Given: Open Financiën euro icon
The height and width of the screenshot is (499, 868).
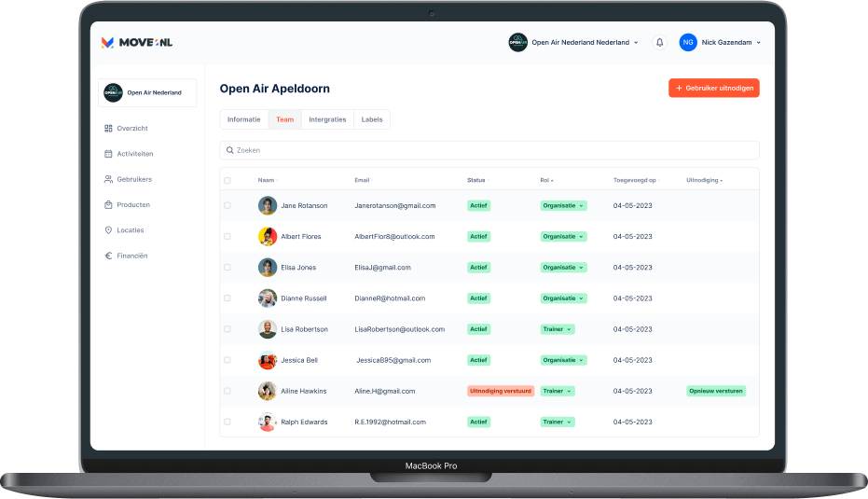Looking at the screenshot, I should coord(108,256).
